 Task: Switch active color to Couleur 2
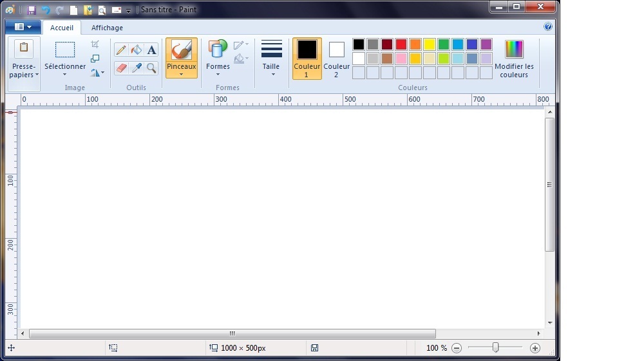(336, 58)
